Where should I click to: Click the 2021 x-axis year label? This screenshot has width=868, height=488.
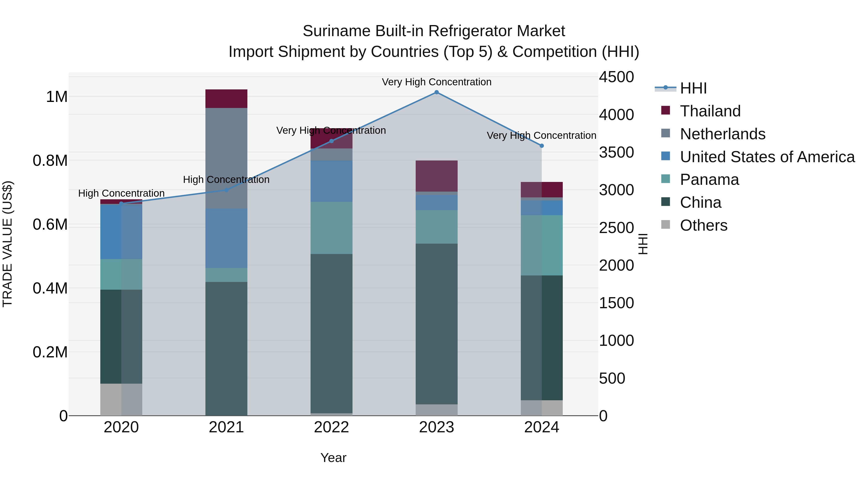(226, 427)
